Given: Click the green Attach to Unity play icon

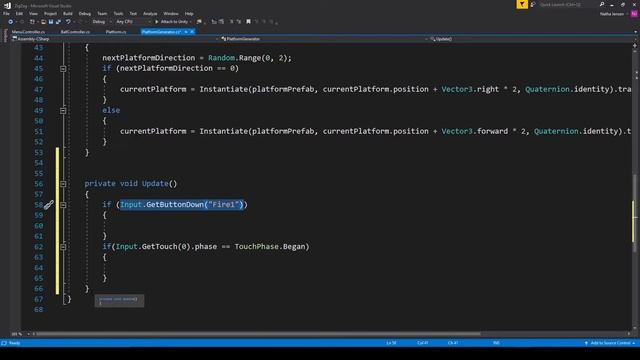Looking at the screenshot, I should (156, 22).
